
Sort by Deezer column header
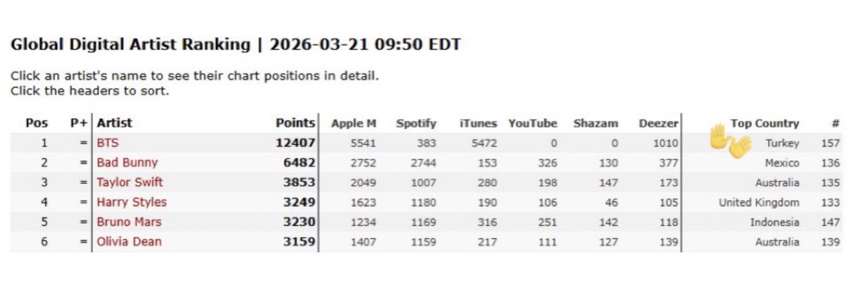(658, 123)
